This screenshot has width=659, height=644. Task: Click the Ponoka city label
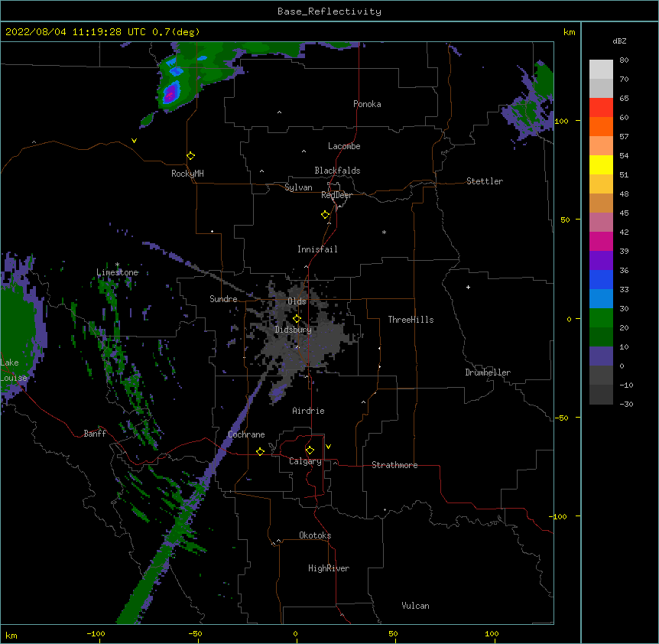pyautogui.click(x=367, y=104)
